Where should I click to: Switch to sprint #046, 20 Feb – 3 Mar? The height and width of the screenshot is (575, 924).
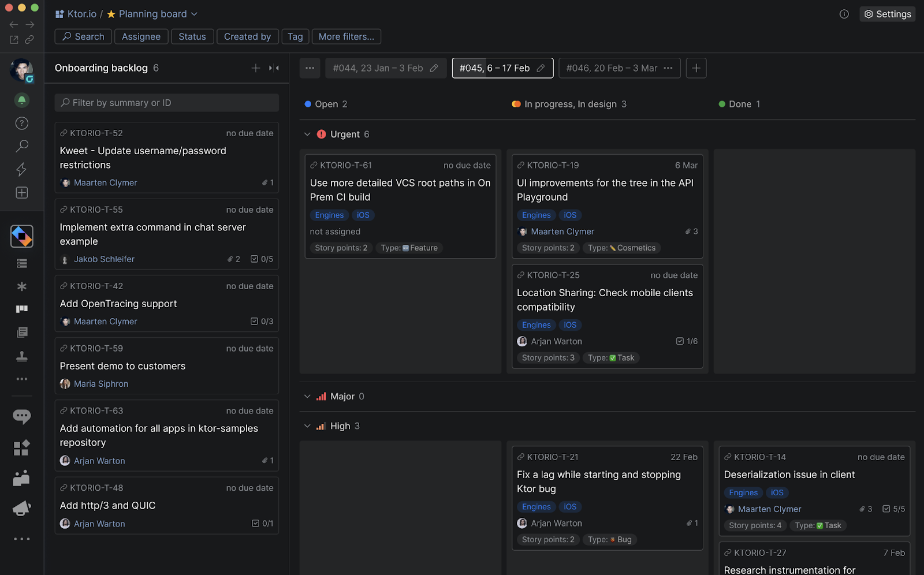612,68
